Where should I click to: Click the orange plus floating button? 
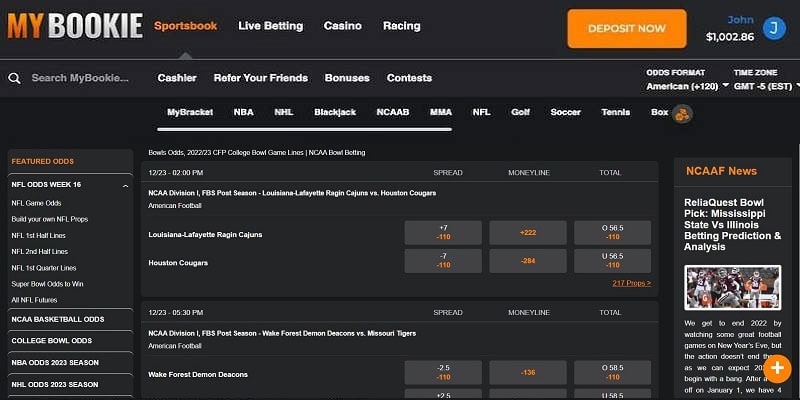777,369
